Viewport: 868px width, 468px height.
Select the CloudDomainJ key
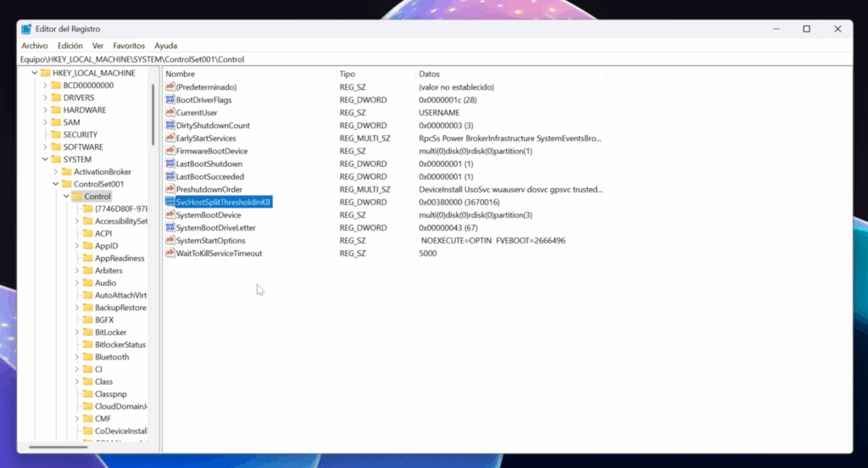click(120, 406)
